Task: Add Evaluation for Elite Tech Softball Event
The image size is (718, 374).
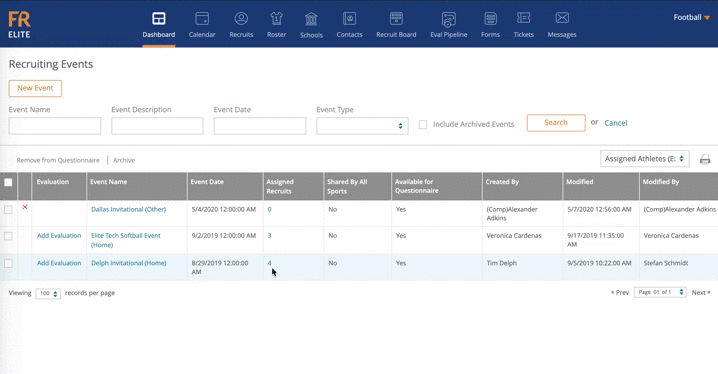Action: [x=59, y=236]
